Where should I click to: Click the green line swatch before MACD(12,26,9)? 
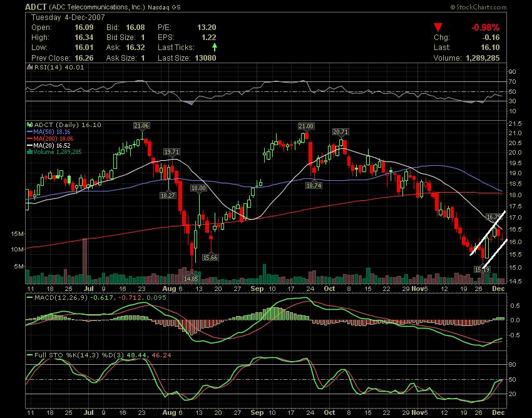(x=29, y=298)
